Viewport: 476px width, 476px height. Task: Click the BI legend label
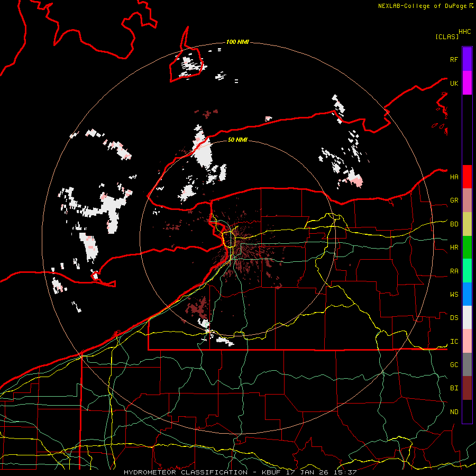pyautogui.click(x=454, y=388)
